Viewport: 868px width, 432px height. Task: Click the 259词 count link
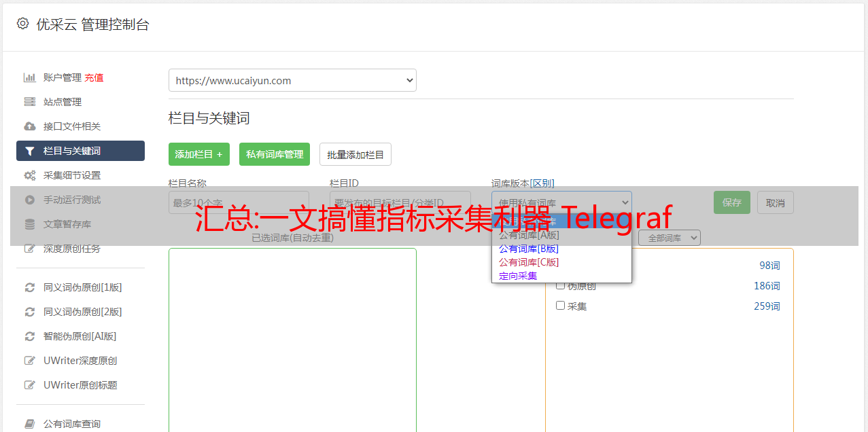tap(767, 306)
